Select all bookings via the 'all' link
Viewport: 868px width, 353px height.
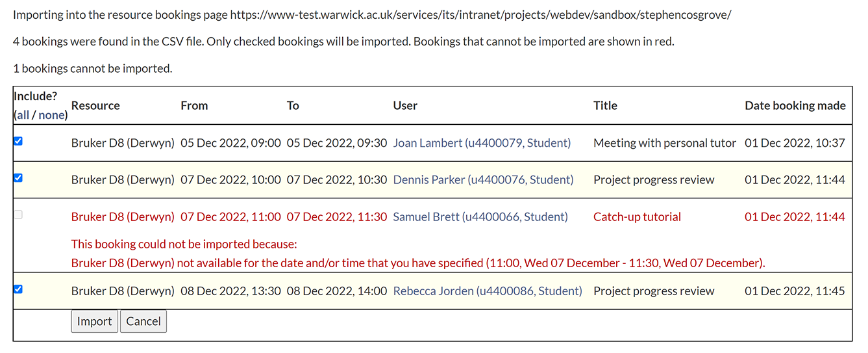click(23, 115)
